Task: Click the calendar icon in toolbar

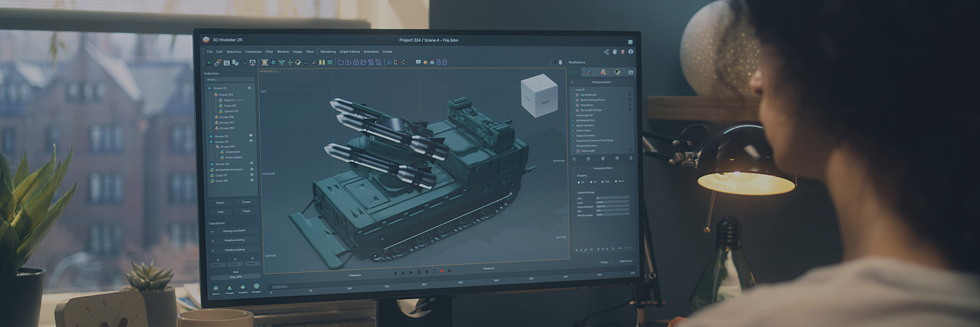Action: pos(227,63)
